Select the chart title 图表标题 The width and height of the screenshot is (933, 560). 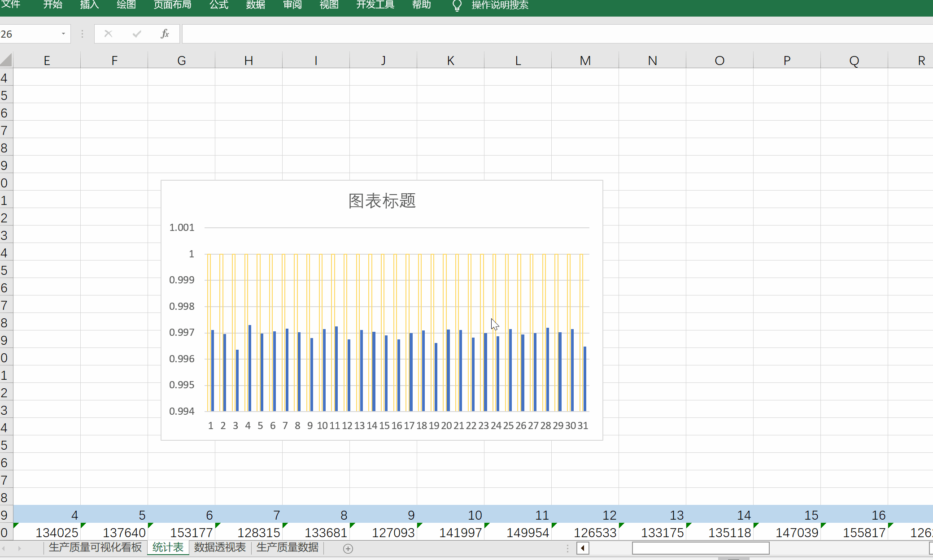coord(382,201)
